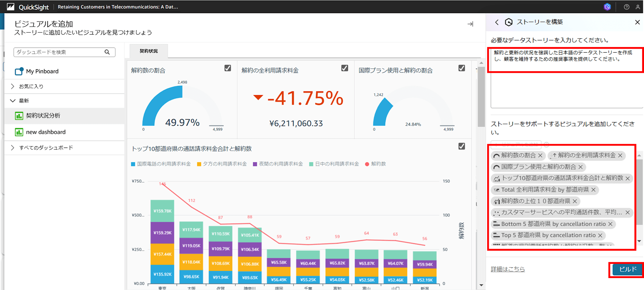Viewport: 644px width, 290px height.
Task: Open the user account icon
Action: [x=638, y=7]
